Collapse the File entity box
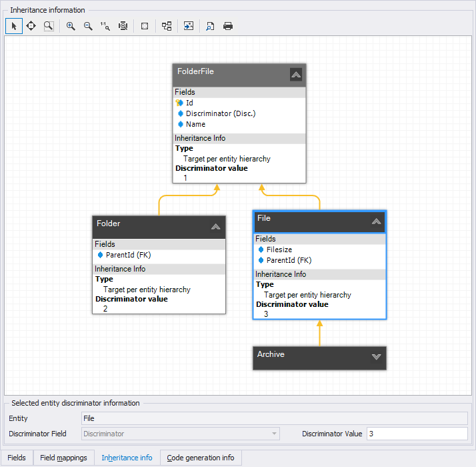This screenshot has width=476, height=467. pyautogui.click(x=376, y=221)
